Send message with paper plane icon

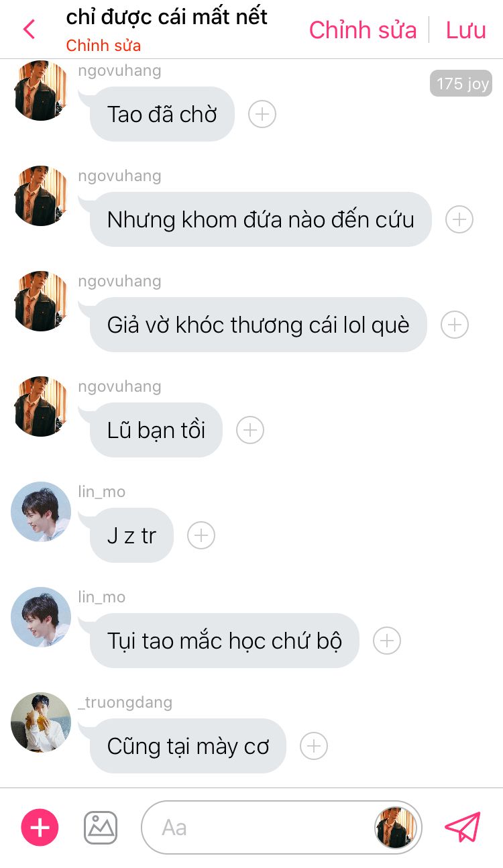click(x=463, y=828)
